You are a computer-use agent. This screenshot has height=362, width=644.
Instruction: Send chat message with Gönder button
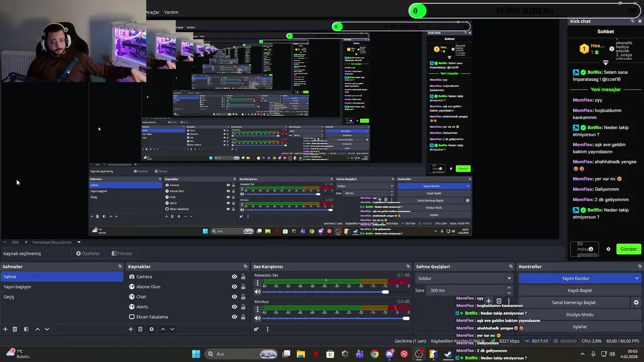(x=628, y=249)
